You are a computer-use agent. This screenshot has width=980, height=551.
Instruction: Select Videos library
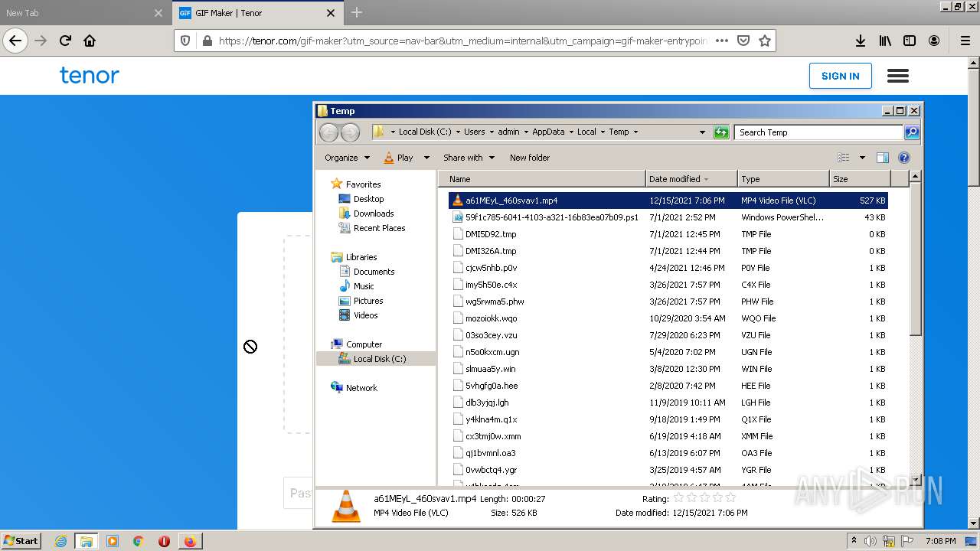tap(365, 315)
